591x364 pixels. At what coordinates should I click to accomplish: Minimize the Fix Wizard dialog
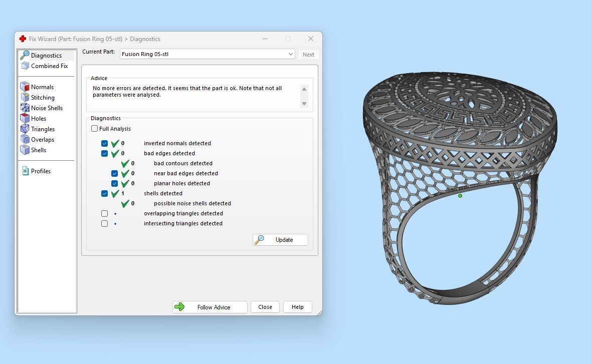265,39
